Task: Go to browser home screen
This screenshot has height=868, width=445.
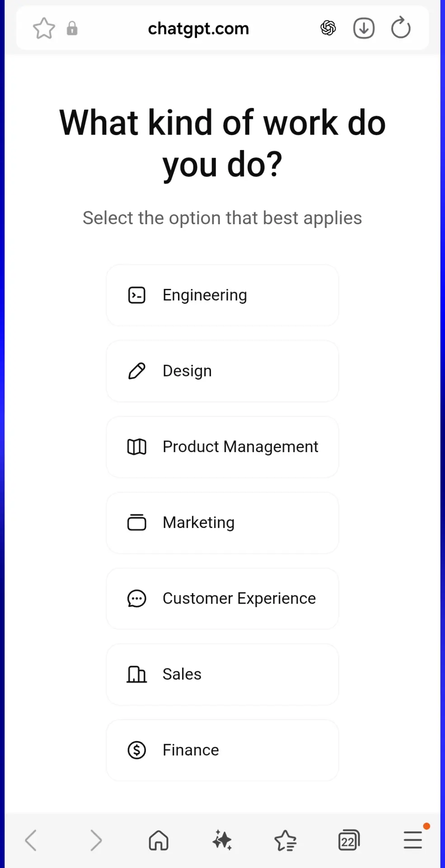Action: 159,840
